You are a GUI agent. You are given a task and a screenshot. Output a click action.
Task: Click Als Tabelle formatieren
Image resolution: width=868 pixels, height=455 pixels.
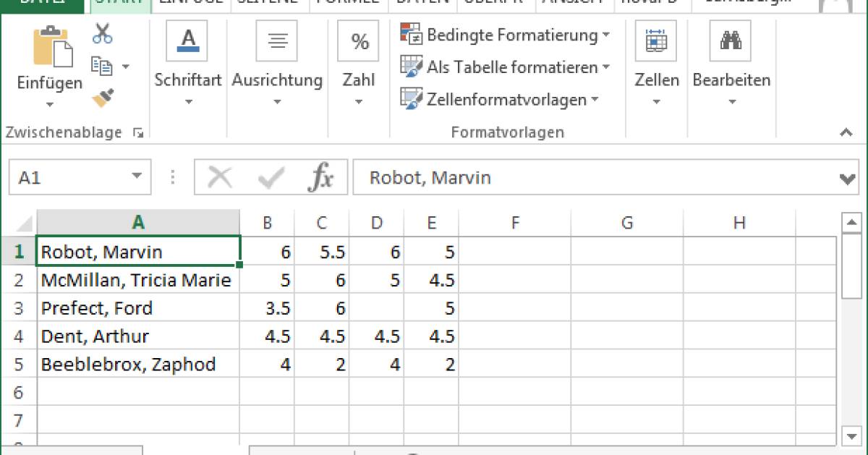(492, 67)
